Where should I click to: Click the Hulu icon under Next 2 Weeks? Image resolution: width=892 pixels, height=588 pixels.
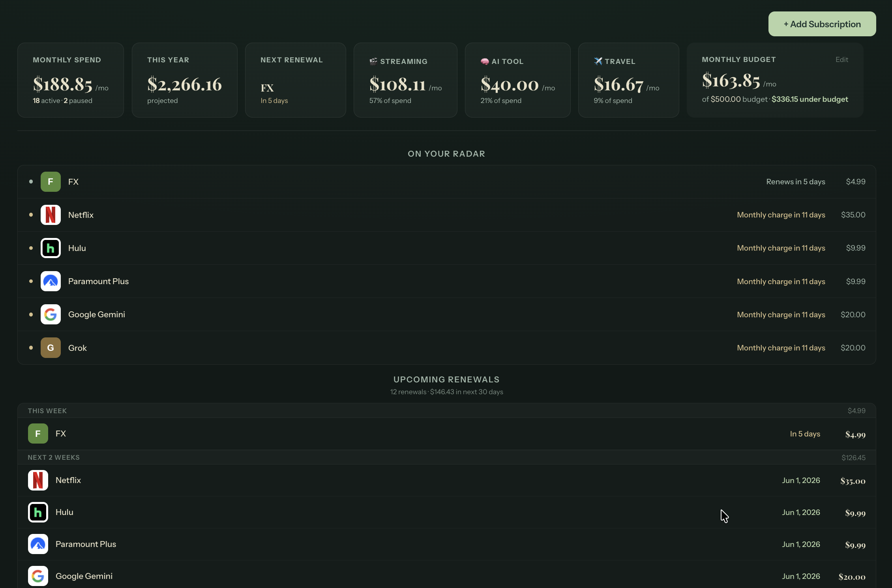click(x=38, y=512)
